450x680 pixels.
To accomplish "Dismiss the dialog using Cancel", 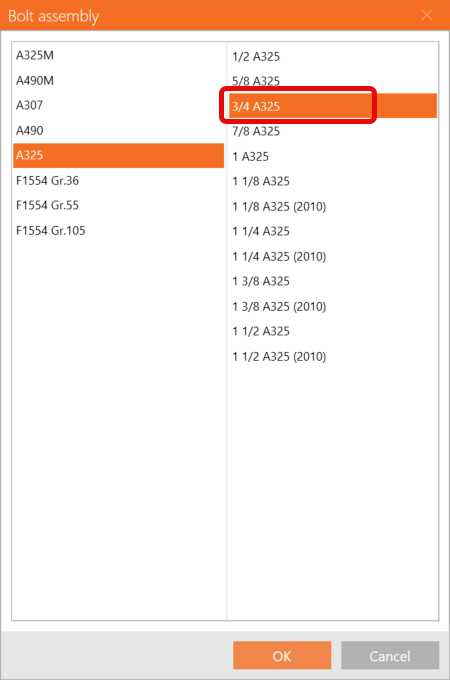I will pyautogui.click(x=390, y=655).
